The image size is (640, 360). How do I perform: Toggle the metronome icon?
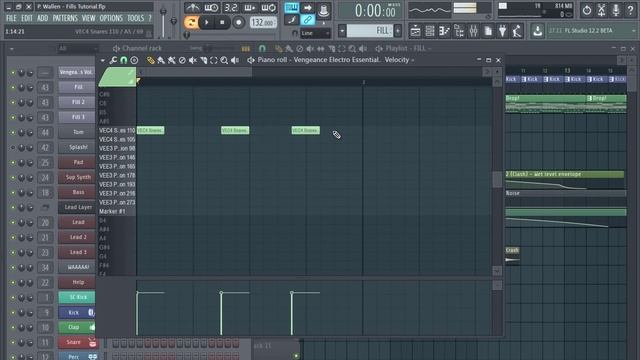coord(192,7)
